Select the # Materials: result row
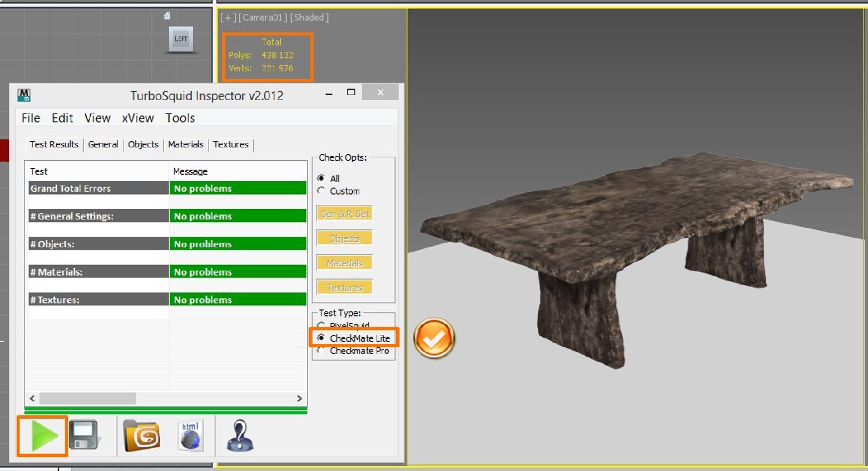This screenshot has height=471, width=868. point(167,271)
